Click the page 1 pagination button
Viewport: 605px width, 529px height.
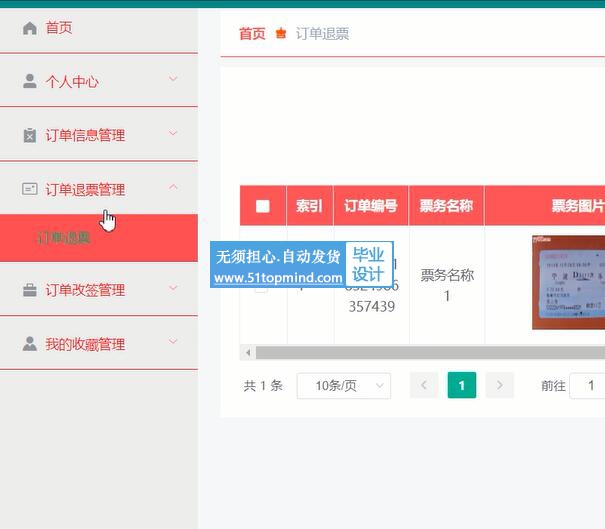click(461, 386)
